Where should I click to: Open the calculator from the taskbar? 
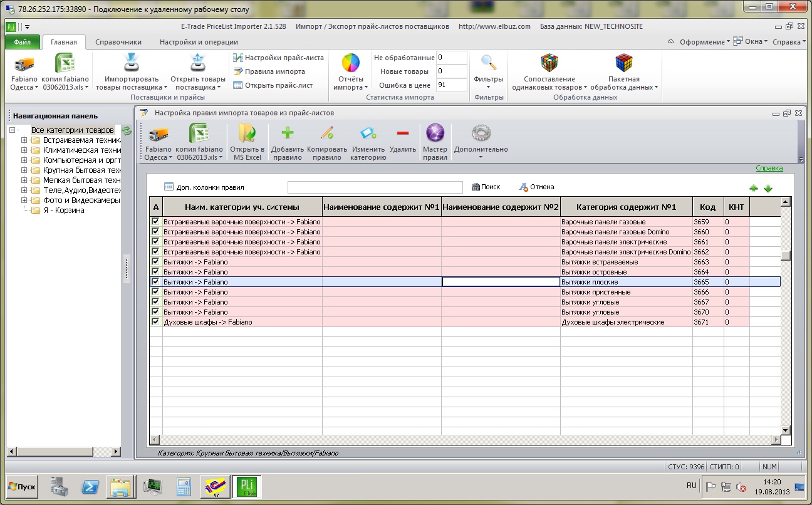pos(184,486)
